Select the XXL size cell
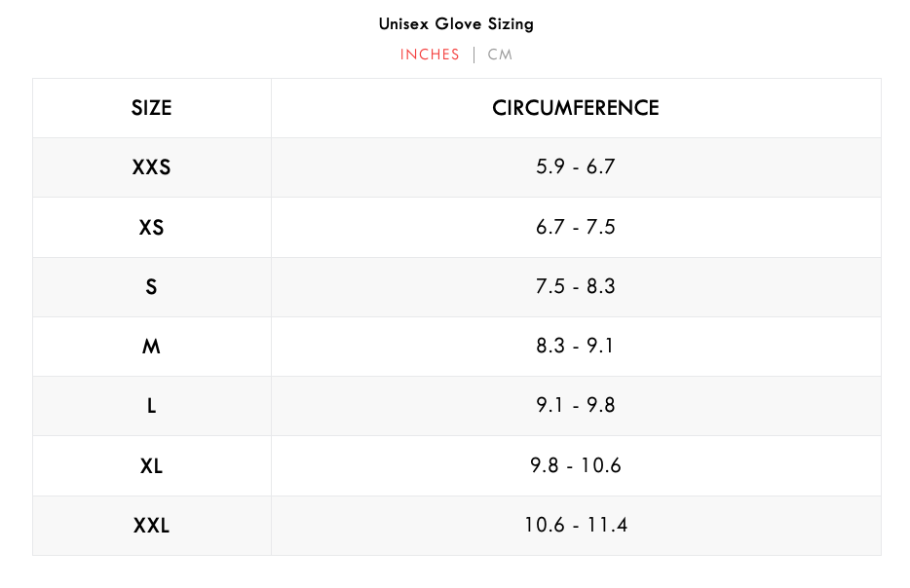 151,526
